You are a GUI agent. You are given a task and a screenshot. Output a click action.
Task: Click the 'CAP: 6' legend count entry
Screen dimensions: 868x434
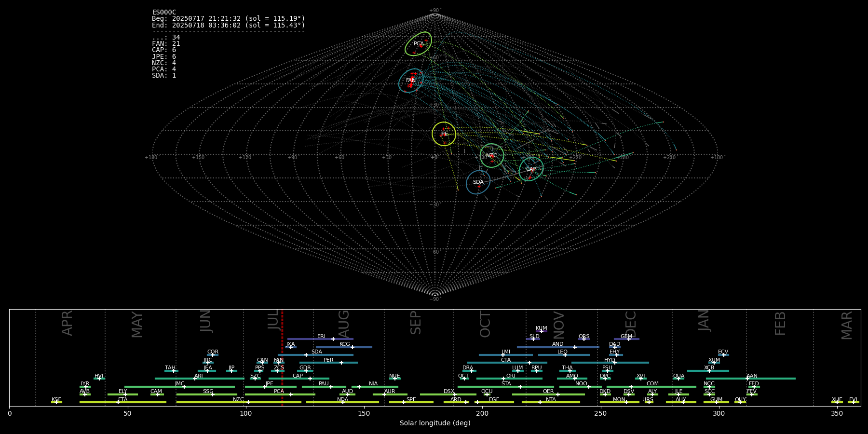click(164, 50)
